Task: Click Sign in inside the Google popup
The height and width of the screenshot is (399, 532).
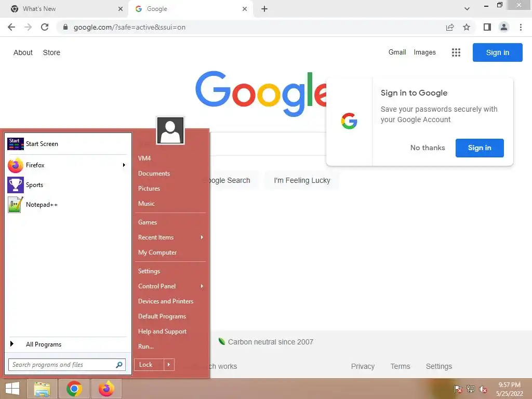Action: click(x=480, y=148)
